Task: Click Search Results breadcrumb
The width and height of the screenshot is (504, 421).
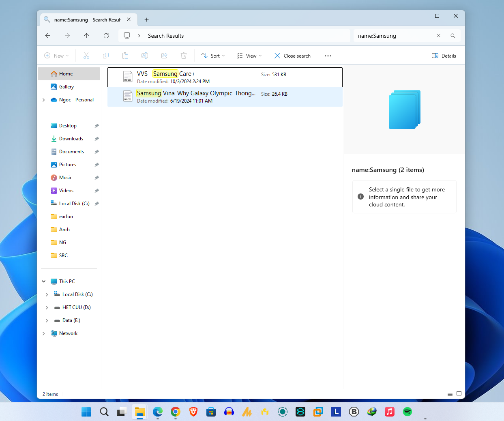Action: point(166,36)
